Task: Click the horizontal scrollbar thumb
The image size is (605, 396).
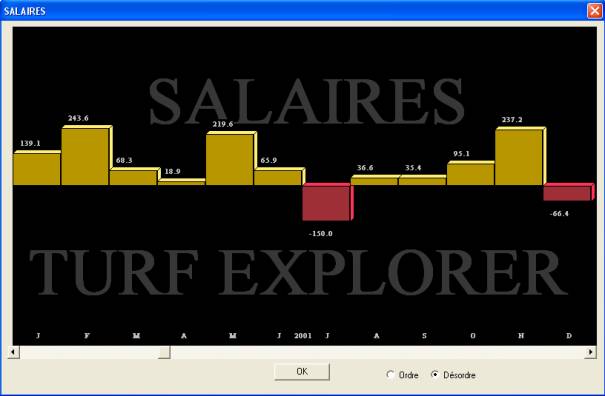Action: coord(164,352)
